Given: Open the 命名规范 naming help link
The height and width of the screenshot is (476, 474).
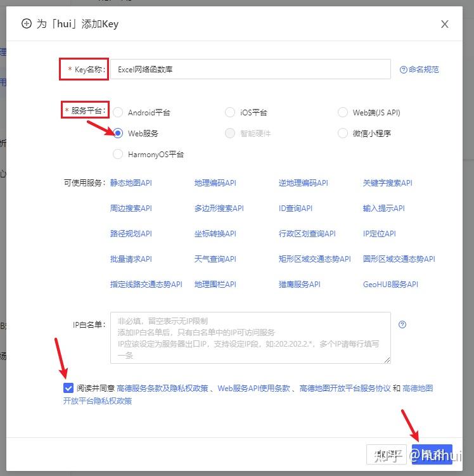Looking at the screenshot, I should point(419,70).
